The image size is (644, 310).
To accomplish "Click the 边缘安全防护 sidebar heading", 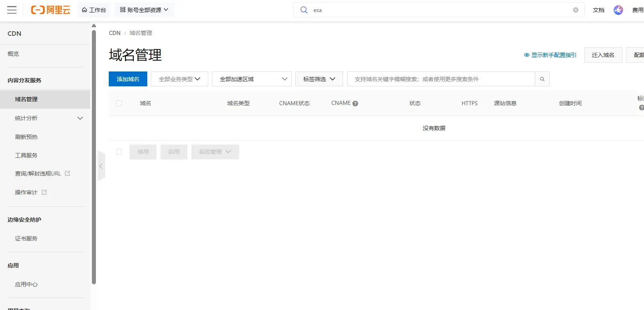I will (24, 220).
